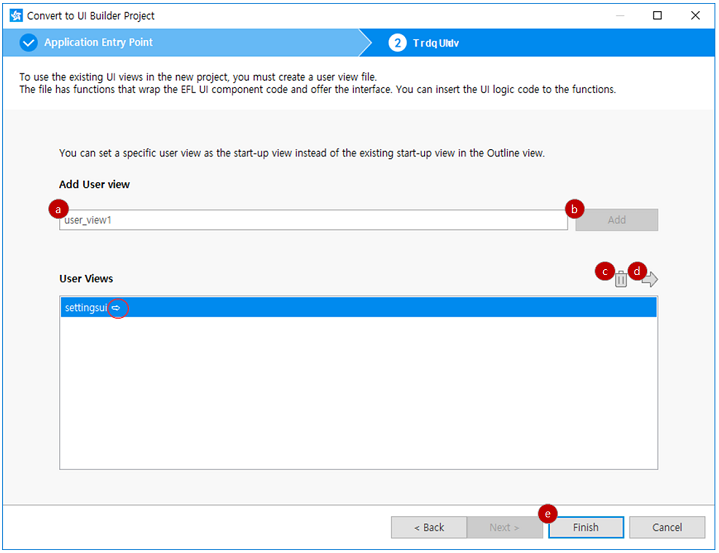719x553 pixels.
Task: Click the trash delete icon above User Views
Action: pyautogui.click(x=621, y=280)
